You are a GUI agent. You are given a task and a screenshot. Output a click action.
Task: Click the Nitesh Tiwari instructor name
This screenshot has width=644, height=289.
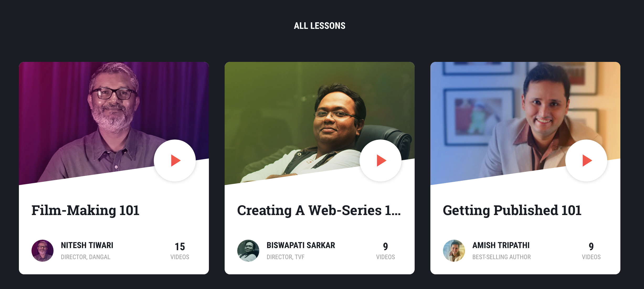[x=87, y=245]
